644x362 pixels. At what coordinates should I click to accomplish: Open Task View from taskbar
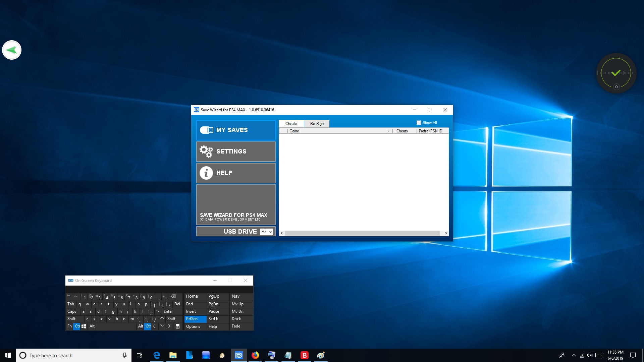[140, 355]
